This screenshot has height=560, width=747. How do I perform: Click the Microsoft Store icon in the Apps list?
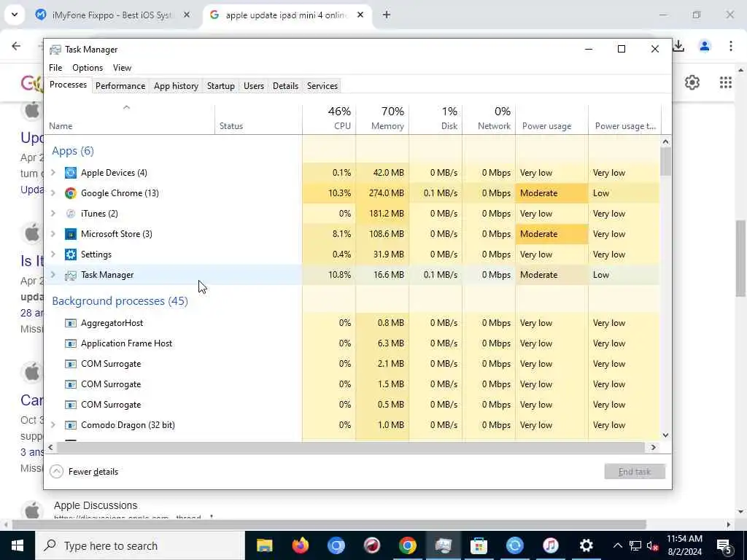pos(71,234)
